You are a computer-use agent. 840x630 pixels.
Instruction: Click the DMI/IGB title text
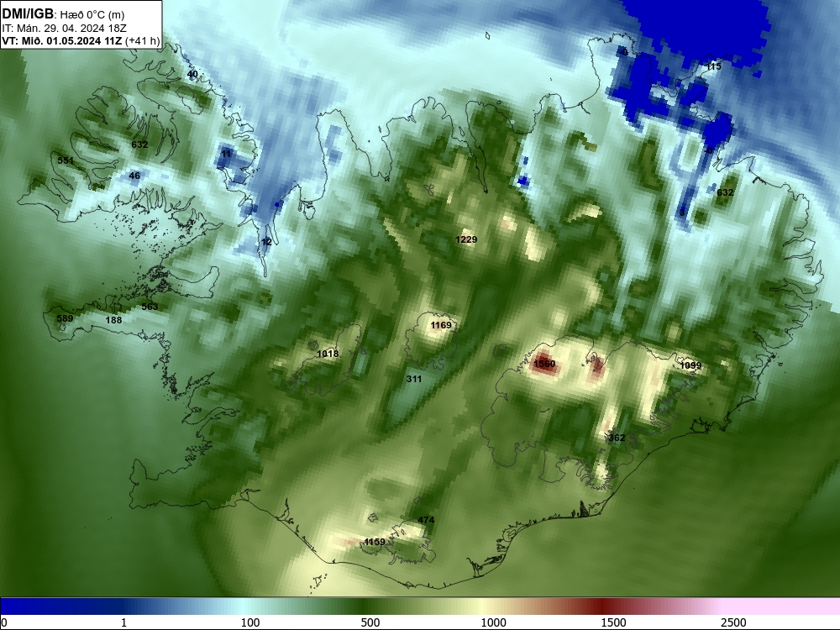pos(28,14)
